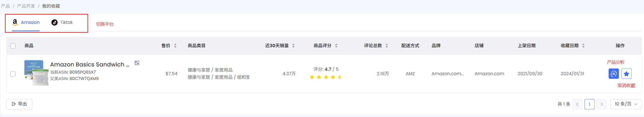Click the translate icon beside product title

[137, 63]
